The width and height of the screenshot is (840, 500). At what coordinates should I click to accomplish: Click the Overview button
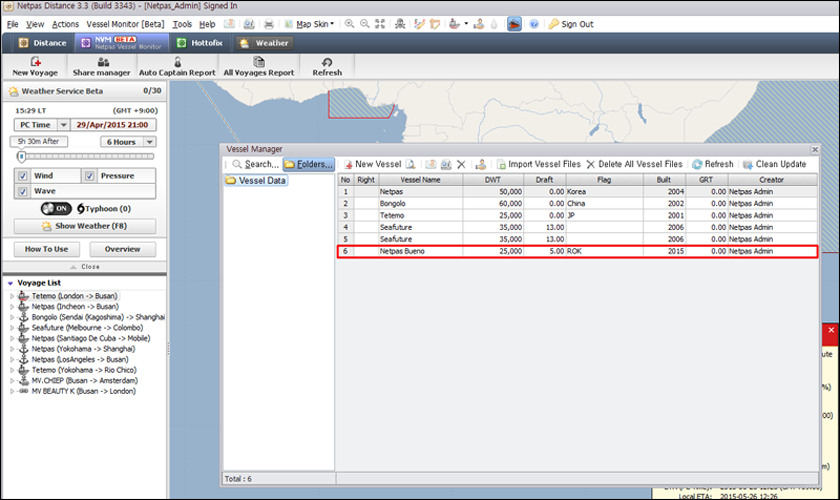tap(123, 249)
